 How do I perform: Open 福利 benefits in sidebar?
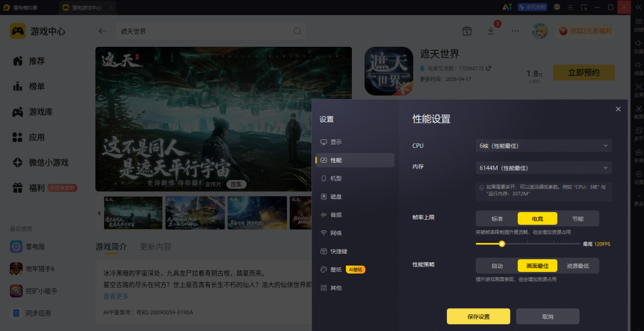[x=29, y=188]
